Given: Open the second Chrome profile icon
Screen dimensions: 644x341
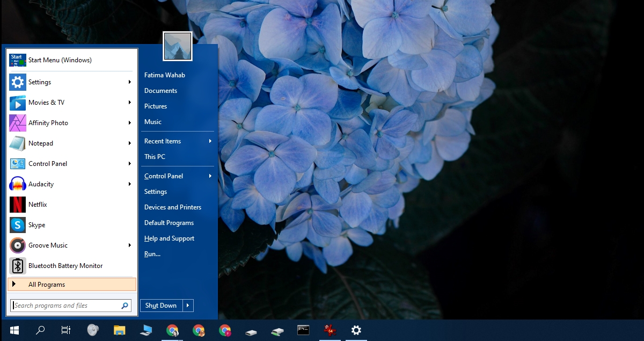Looking at the screenshot, I should click(x=199, y=330).
